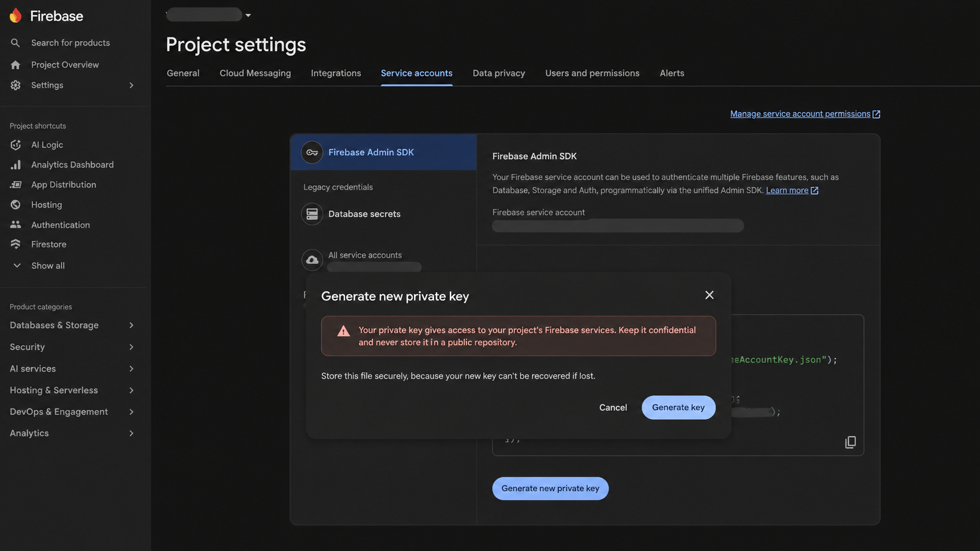Click the Firebase service account value field

point(618,226)
